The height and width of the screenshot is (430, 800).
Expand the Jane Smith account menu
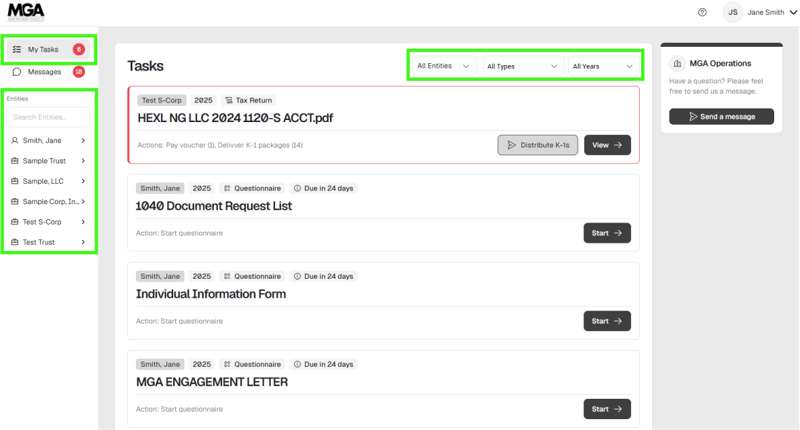[793, 12]
